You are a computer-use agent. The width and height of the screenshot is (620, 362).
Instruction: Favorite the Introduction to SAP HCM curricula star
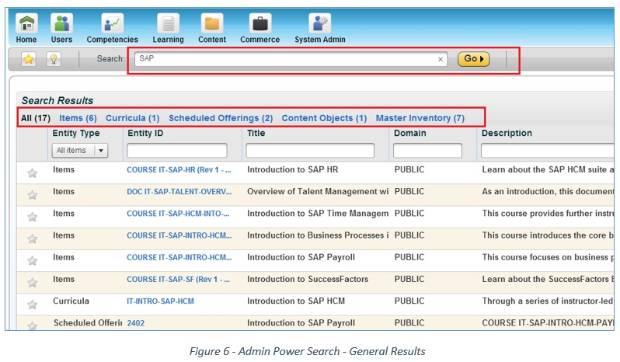[32, 304]
